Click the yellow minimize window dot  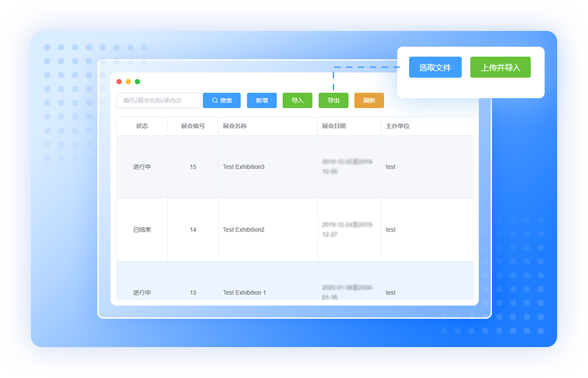pos(128,82)
